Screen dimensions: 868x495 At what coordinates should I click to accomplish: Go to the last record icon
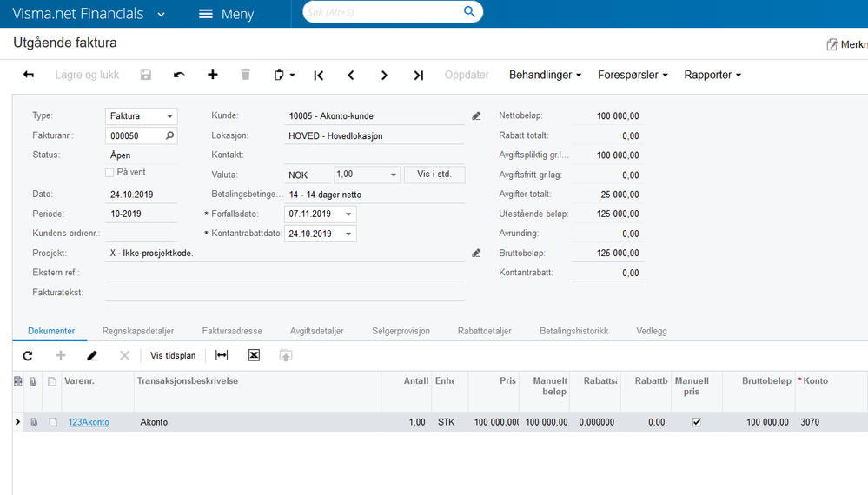(419, 76)
